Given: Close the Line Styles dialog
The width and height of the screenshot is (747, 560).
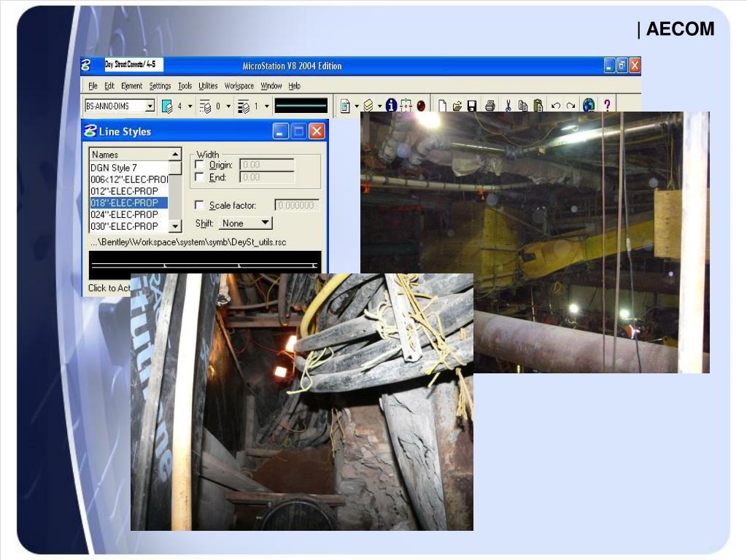Looking at the screenshot, I should (x=317, y=131).
